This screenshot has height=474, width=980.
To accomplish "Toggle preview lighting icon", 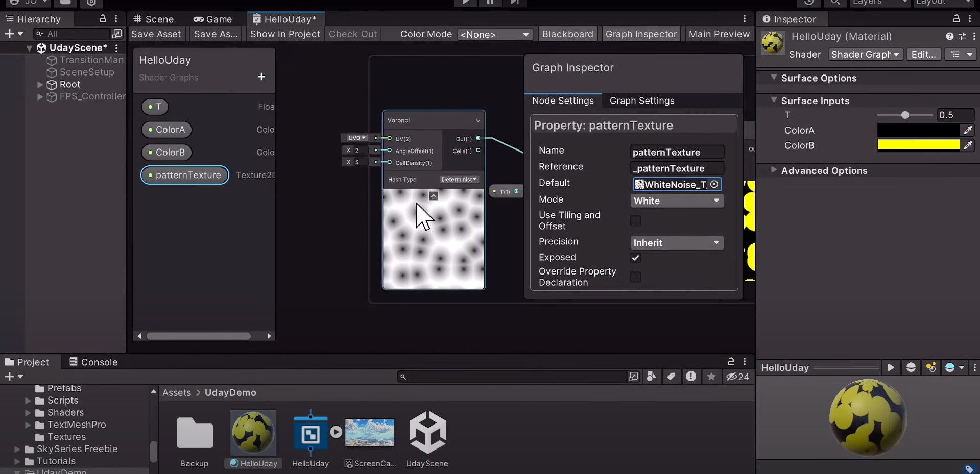I will [x=931, y=367].
